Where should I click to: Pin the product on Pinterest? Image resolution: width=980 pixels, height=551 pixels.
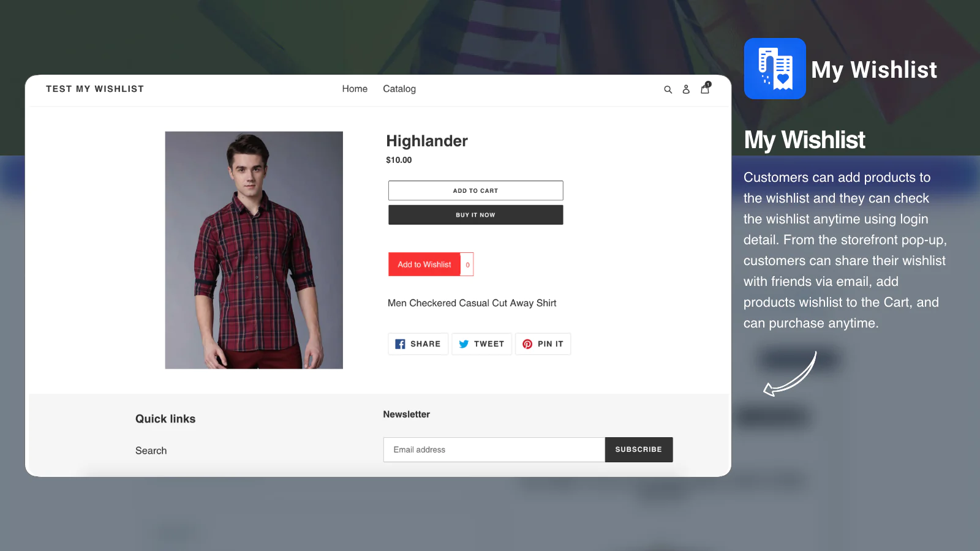coord(543,344)
